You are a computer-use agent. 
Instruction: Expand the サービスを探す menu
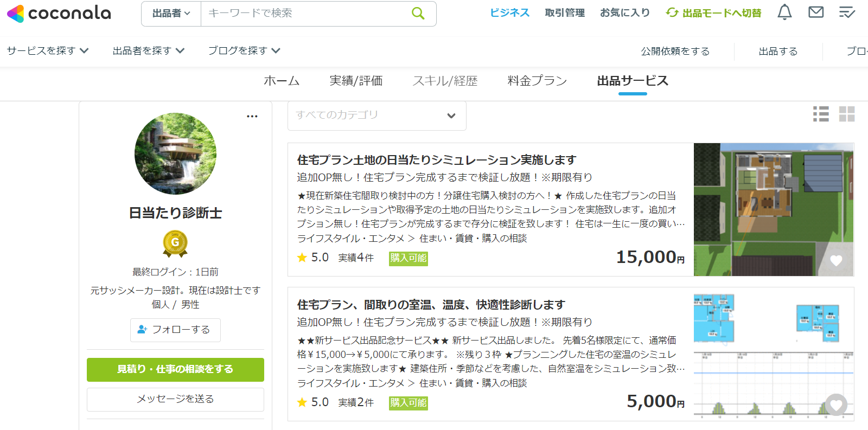(x=48, y=51)
